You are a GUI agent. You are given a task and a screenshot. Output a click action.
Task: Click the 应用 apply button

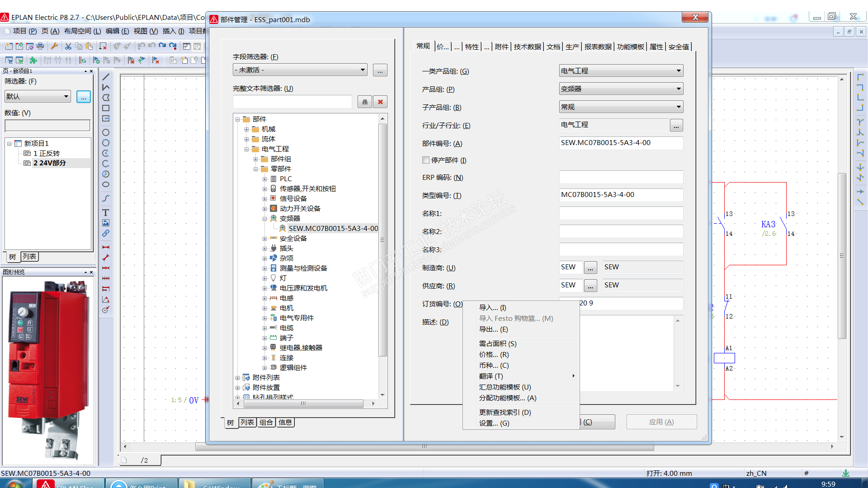point(661,422)
